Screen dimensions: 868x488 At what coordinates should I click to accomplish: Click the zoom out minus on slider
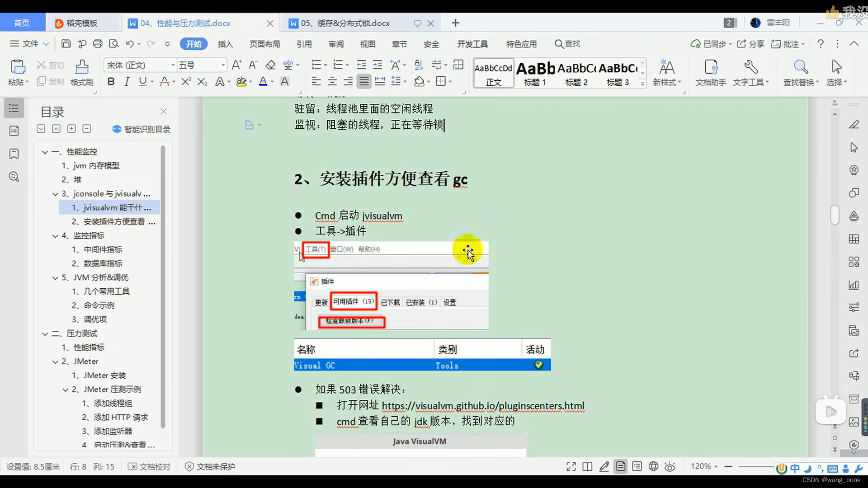[728, 466]
